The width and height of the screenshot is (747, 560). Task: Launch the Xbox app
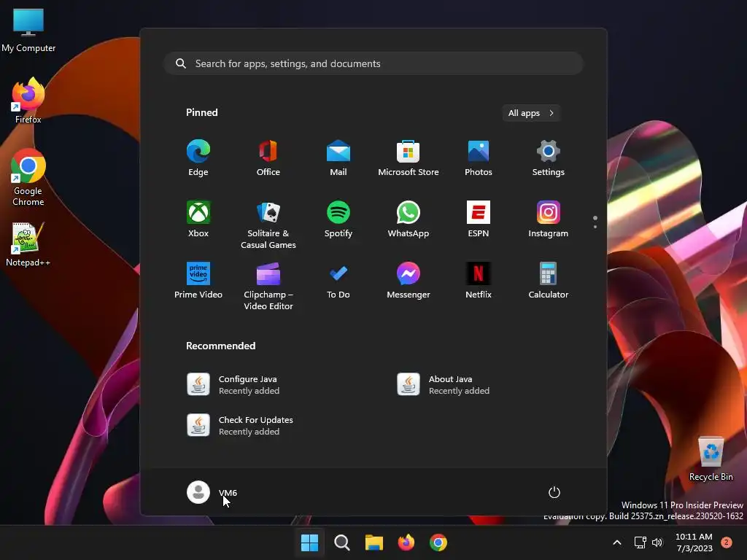click(198, 219)
